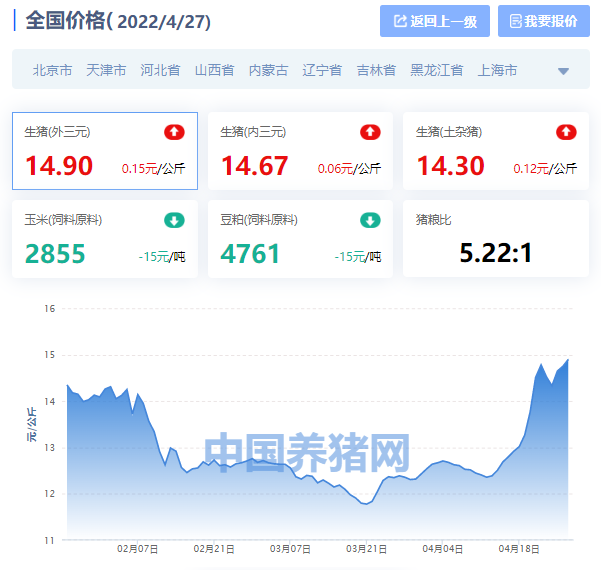
Task: Select 辽宁省 region
Action: pos(322,70)
